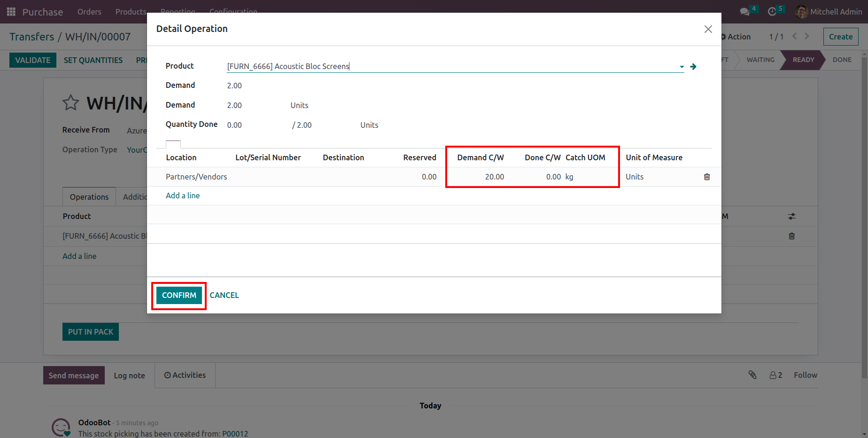Click the Put In Pack button
This screenshot has width=868, height=438.
pos(91,332)
